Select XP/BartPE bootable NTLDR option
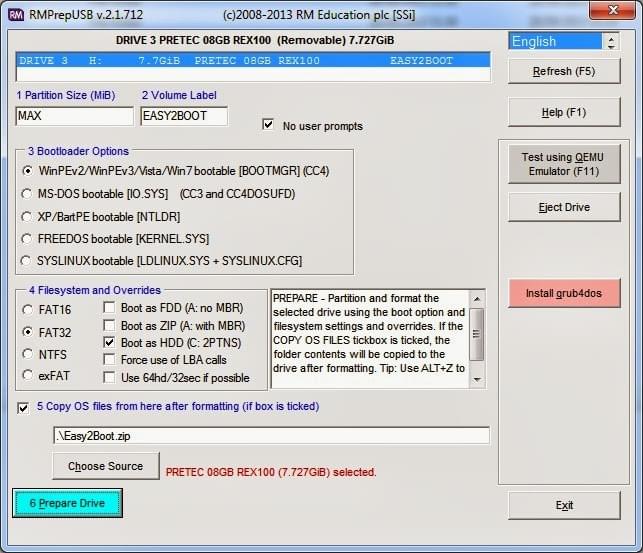The image size is (643, 553). coord(27,216)
